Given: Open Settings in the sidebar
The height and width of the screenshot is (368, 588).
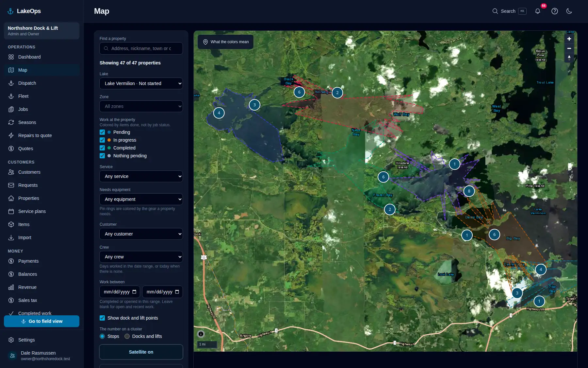Looking at the screenshot, I should tap(41, 340).
